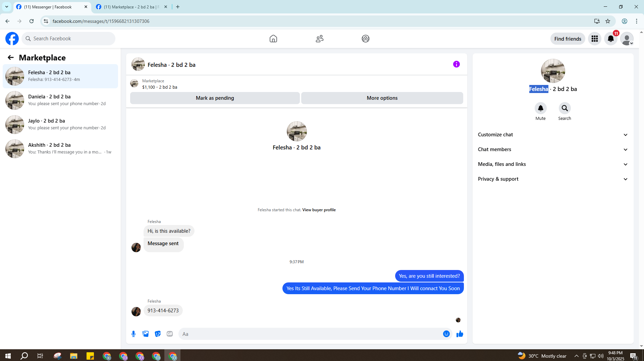Open the emoji picker smiley icon

click(446, 334)
